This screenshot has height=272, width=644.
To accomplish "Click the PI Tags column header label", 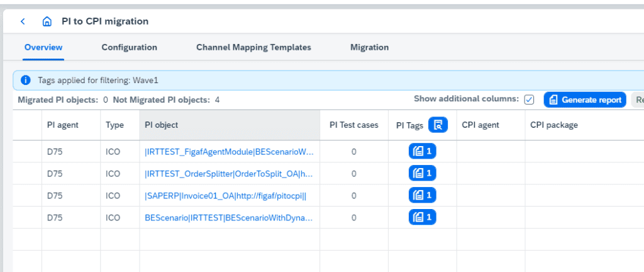I will point(409,125).
